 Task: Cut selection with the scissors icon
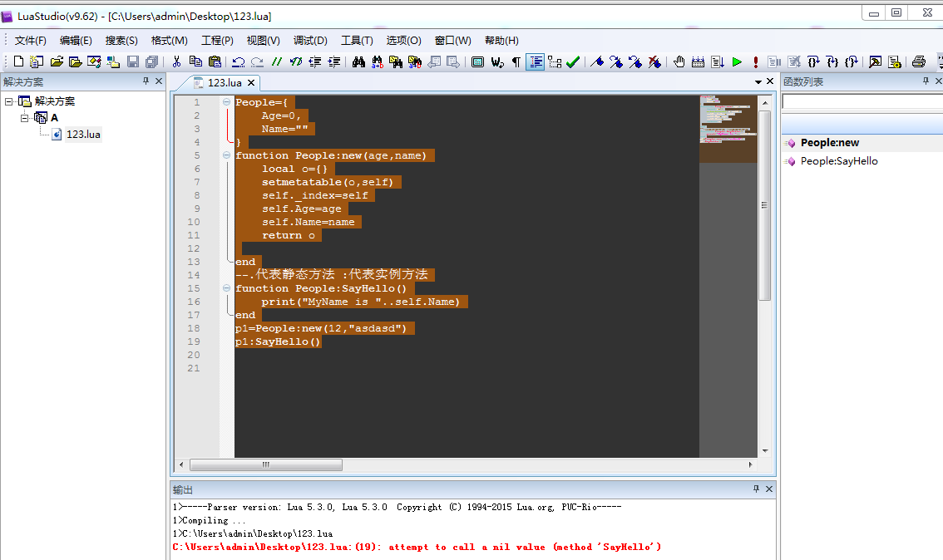[x=176, y=61]
